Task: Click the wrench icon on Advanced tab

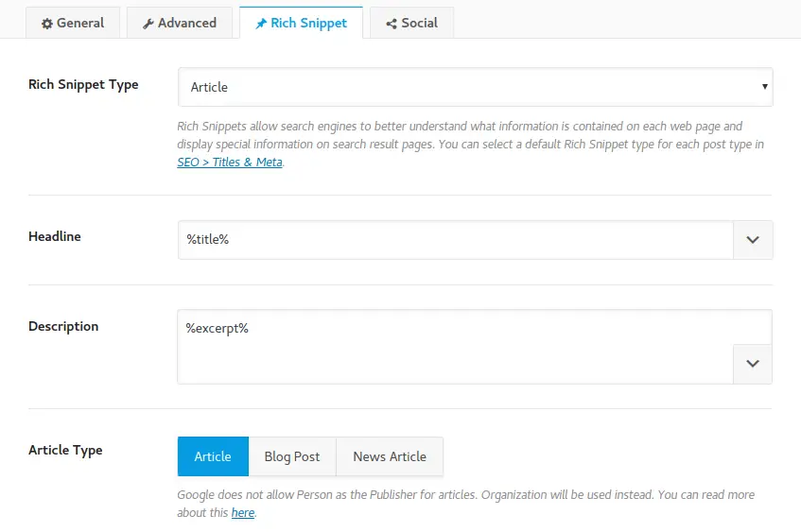Action: tap(148, 24)
